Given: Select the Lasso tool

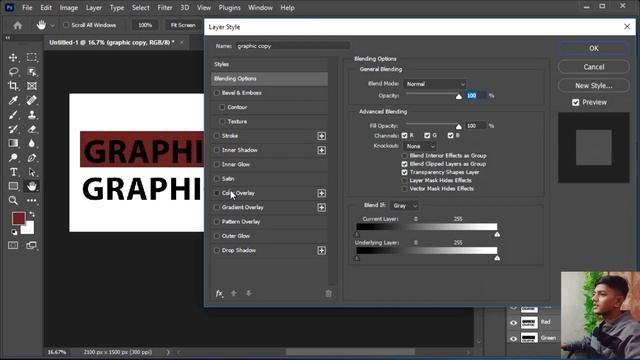Looking at the screenshot, I should coord(13,72).
